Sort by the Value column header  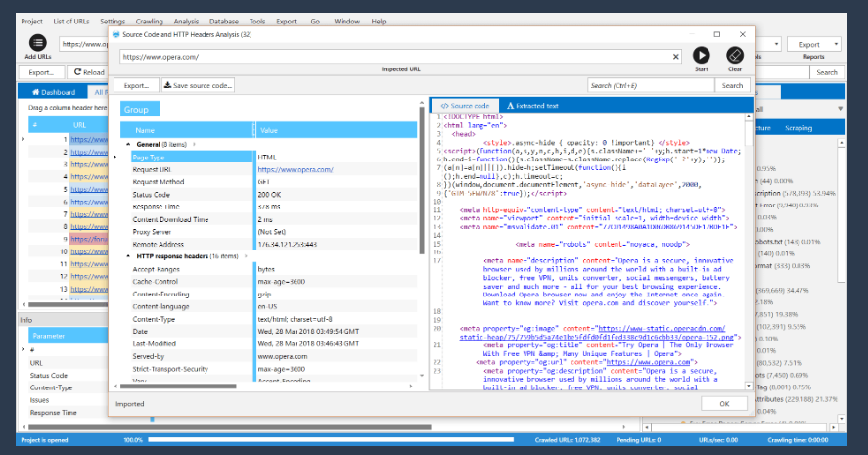[336, 130]
